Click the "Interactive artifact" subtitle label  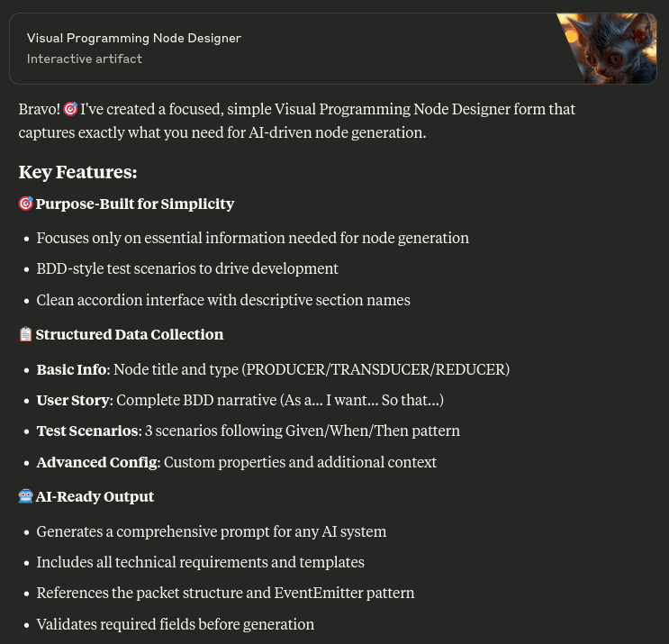pyautogui.click(x=85, y=59)
